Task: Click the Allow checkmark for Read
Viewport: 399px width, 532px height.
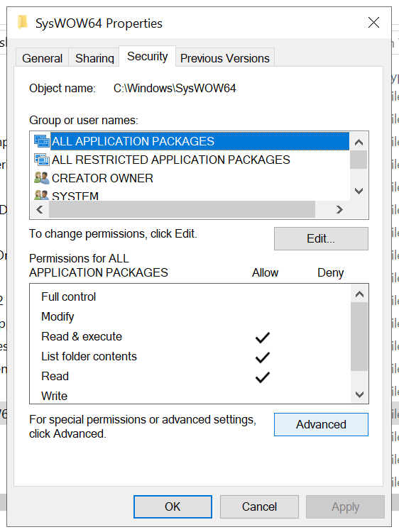Action: 263,377
